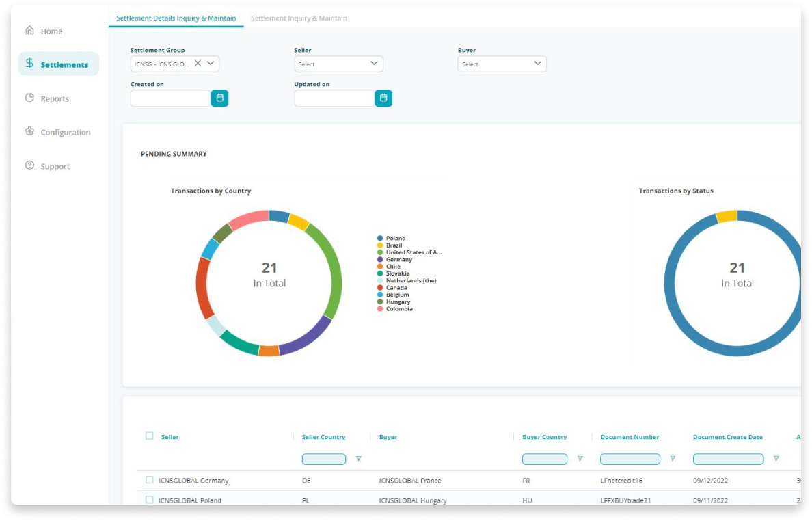Viewport: 812px width, 521px height.
Task: Click the Seller Country filter text box
Action: [x=324, y=459]
